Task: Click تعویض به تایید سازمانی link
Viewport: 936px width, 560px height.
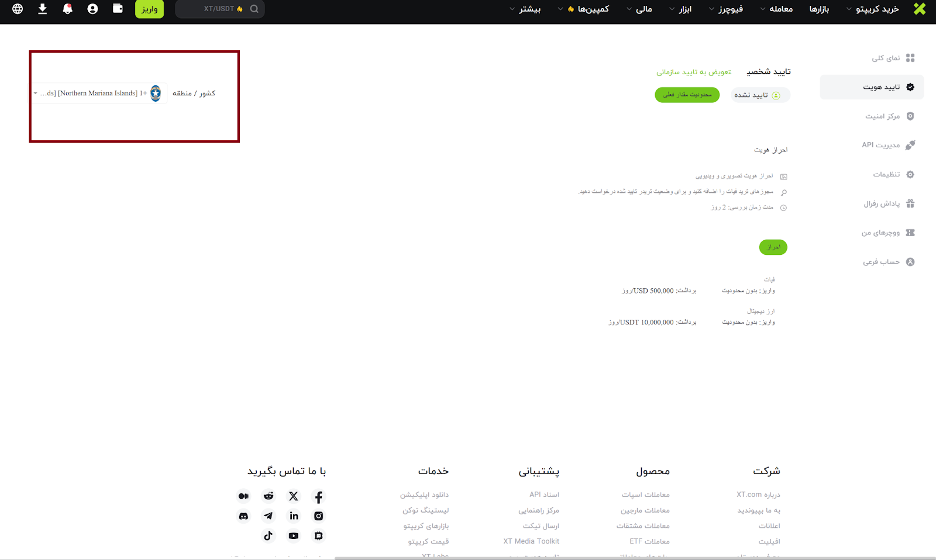Action: coord(694,72)
